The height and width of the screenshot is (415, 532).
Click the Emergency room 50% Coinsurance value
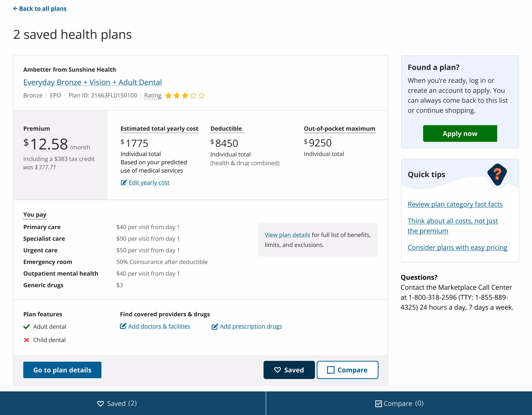(162, 262)
